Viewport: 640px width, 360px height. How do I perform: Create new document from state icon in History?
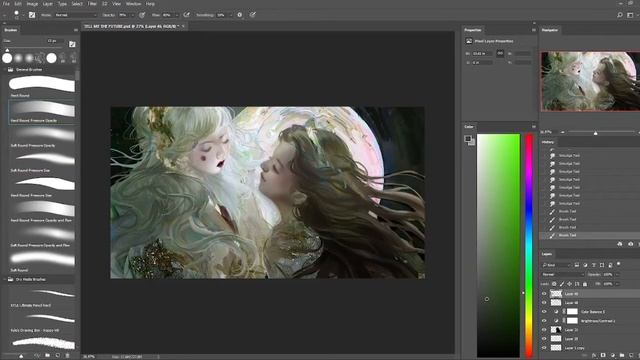pos(620,244)
